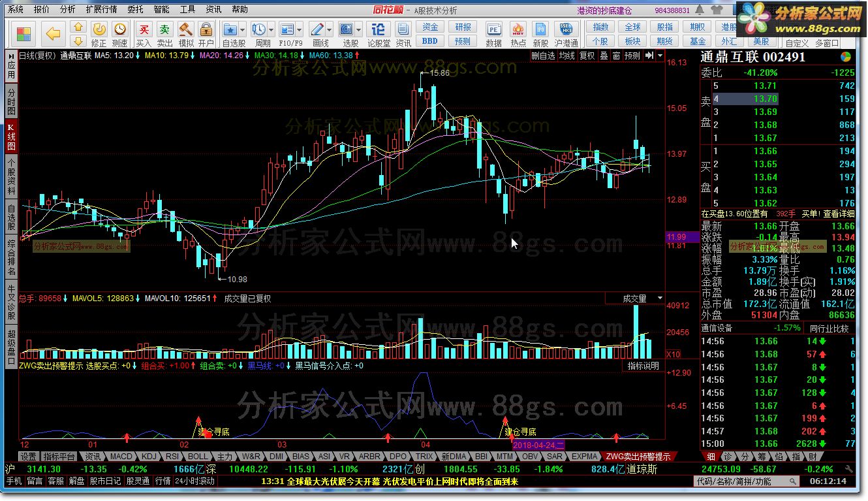Click the yellow back arrow icon
Viewport: 868px width, 501px height.
tap(53, 33)
